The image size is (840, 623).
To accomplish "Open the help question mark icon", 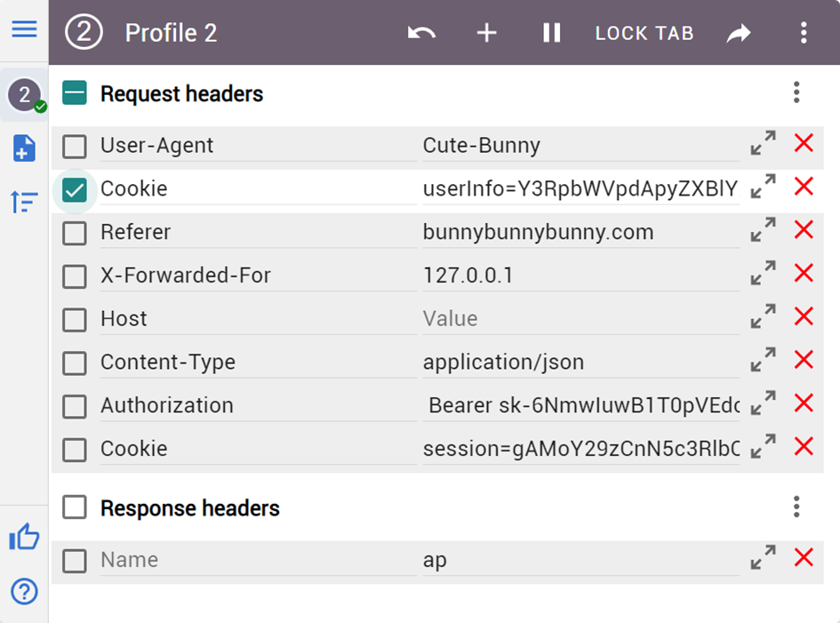I will coord(24,591).
